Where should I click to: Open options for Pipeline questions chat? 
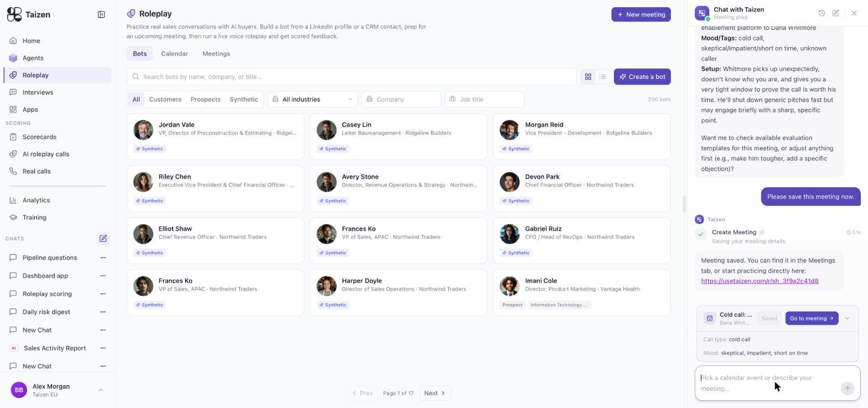click(102, 257)
